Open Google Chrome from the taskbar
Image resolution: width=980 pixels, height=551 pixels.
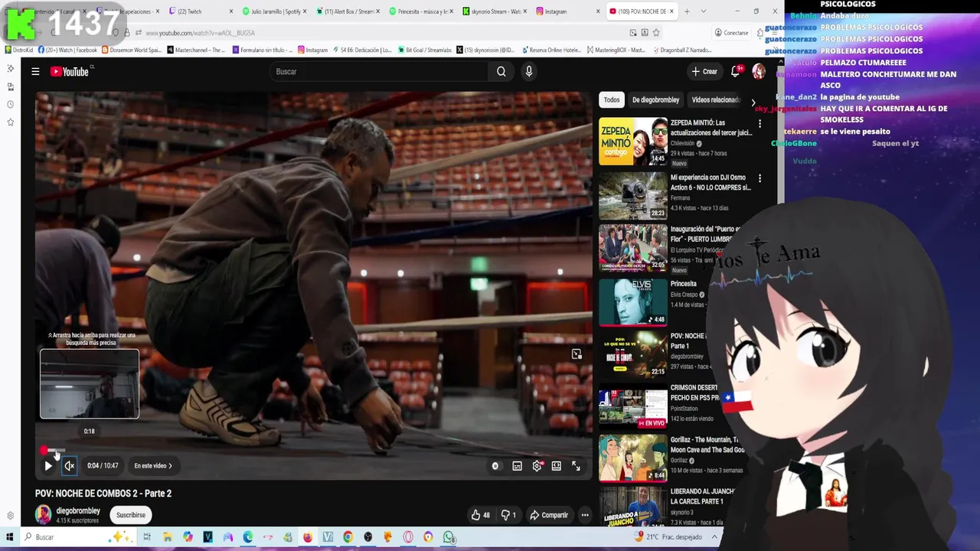tap(348, 537)
